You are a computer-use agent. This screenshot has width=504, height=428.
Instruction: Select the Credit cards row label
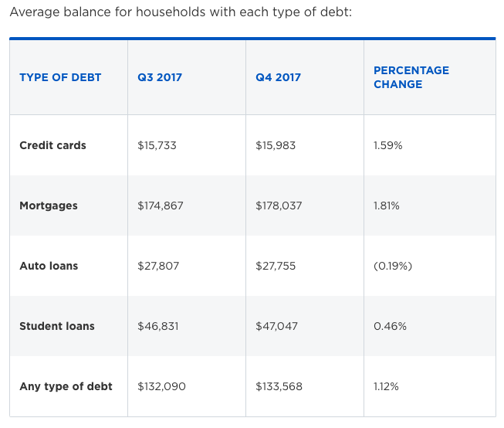[x=52, y=145]
